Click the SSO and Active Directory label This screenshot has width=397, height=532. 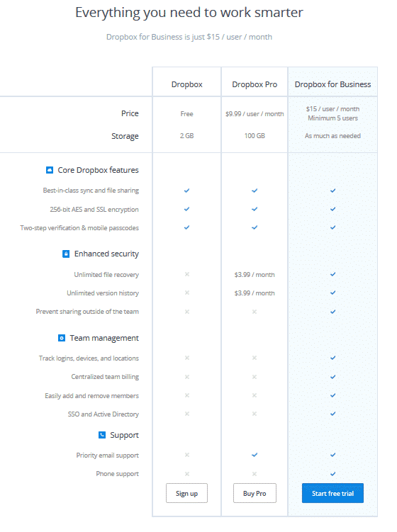(x=104, y=414)
